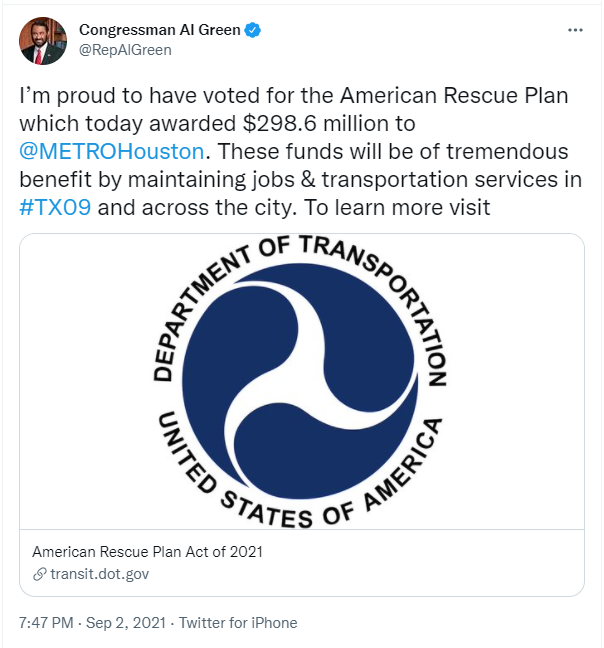Click the 7:47 PM timestamp
Viewport: 604px width, 648px height.
pos(46,623)
